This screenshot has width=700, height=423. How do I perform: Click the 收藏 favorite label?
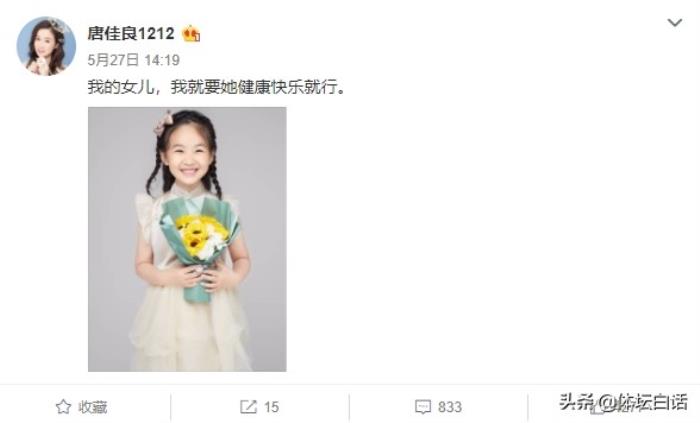[93, 407]
